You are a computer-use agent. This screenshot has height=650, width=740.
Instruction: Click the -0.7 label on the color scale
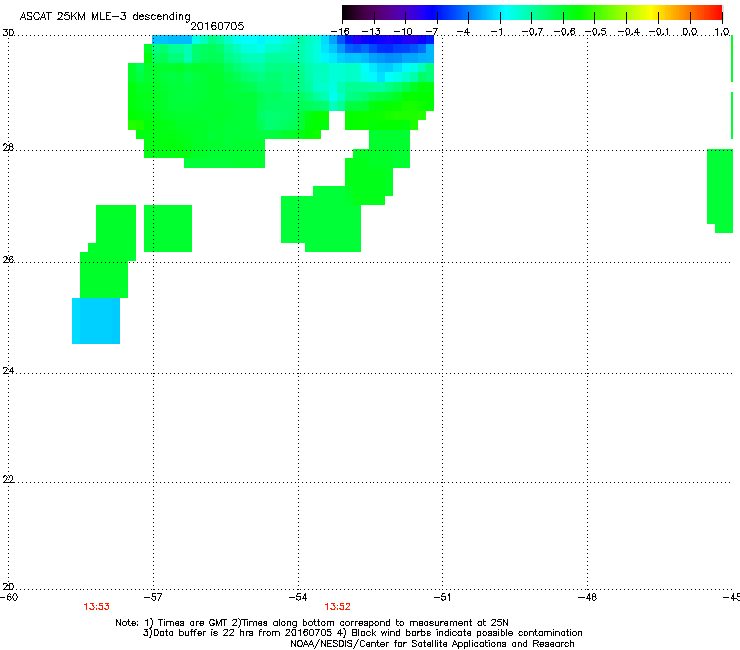[x=532, y=32]
